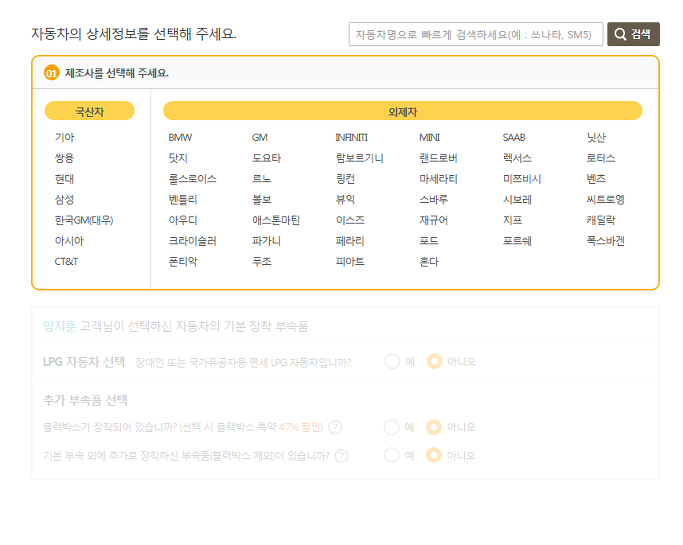
Task: Choose 아니오 for 블랙박스 장착 question
Action: coord(434,427)
